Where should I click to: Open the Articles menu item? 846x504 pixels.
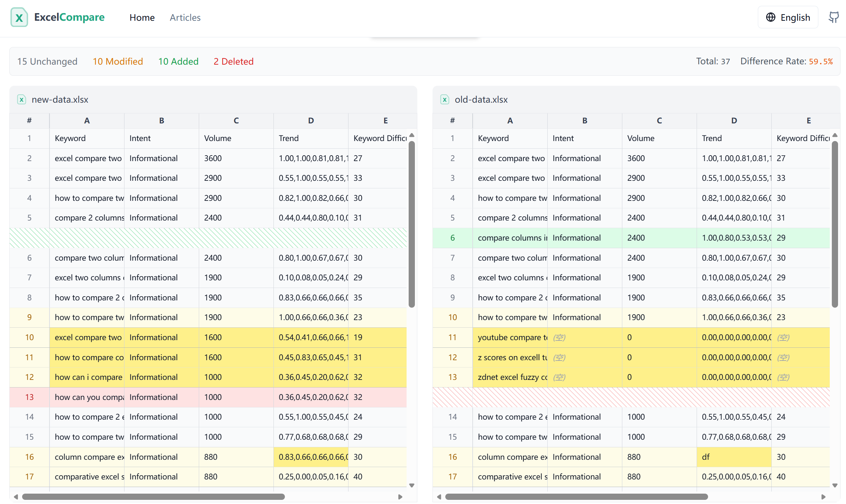click(x=185, y=17)
